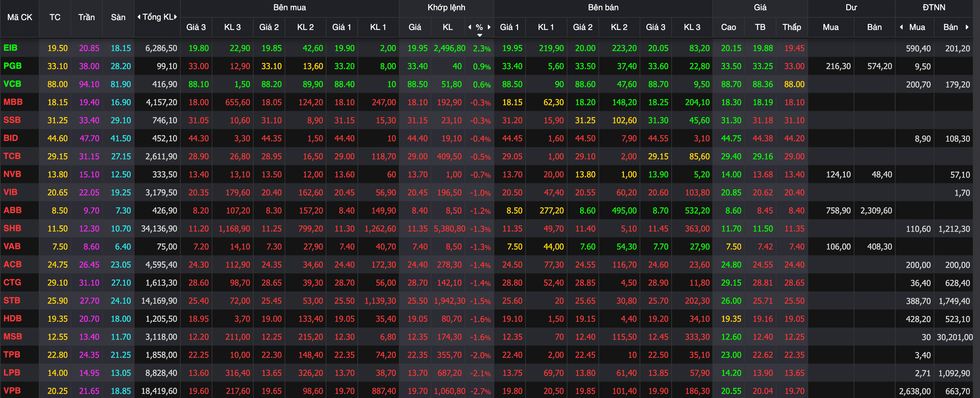Open the NVB stock symbol
This screenshot has height=398, width=980.
click(12, 174)
